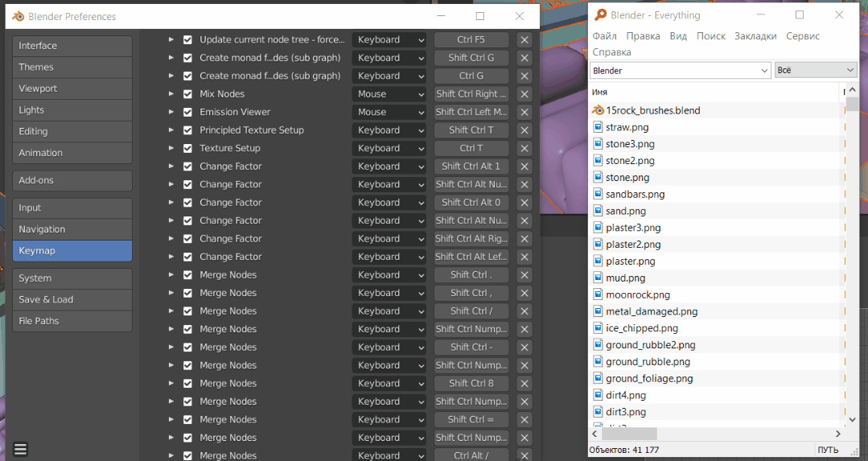This screenshot has width=868, height=461.
Task: Remove the Principled Texture Setup shortcut
Action: [x=525, y=130]
